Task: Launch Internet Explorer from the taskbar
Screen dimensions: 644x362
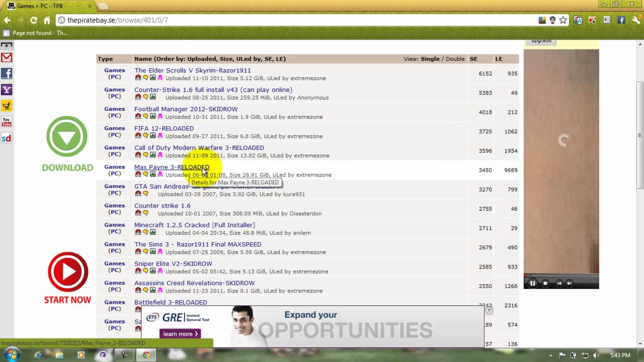Action: [38, 355]
